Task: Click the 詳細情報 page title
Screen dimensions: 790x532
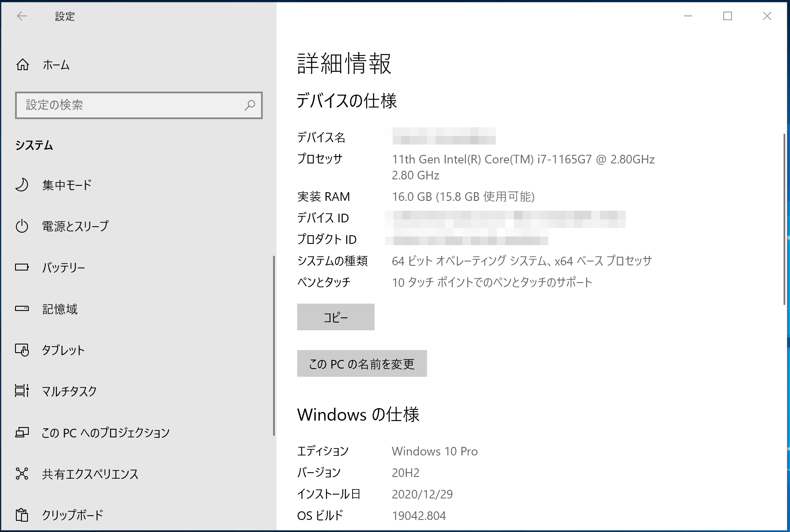Action: [344, 64]
